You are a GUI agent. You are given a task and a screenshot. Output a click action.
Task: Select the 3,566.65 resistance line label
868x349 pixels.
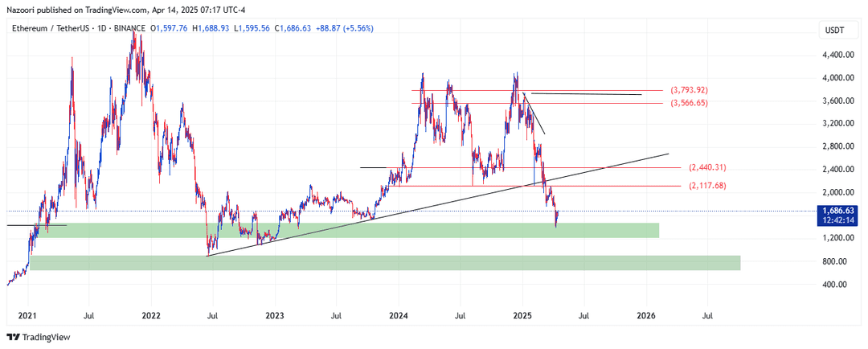[690, 103]
